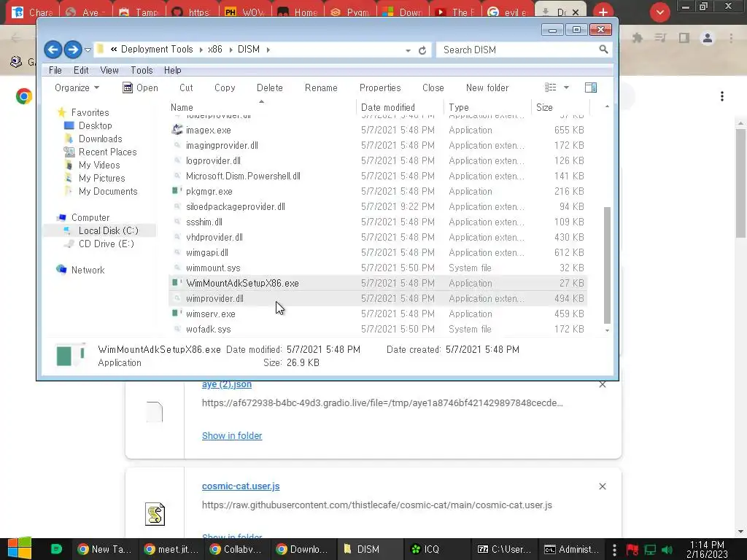The width and height of the screenshot is (747, 560).
Task: Click the search magnifier icon
Action: 603,50
